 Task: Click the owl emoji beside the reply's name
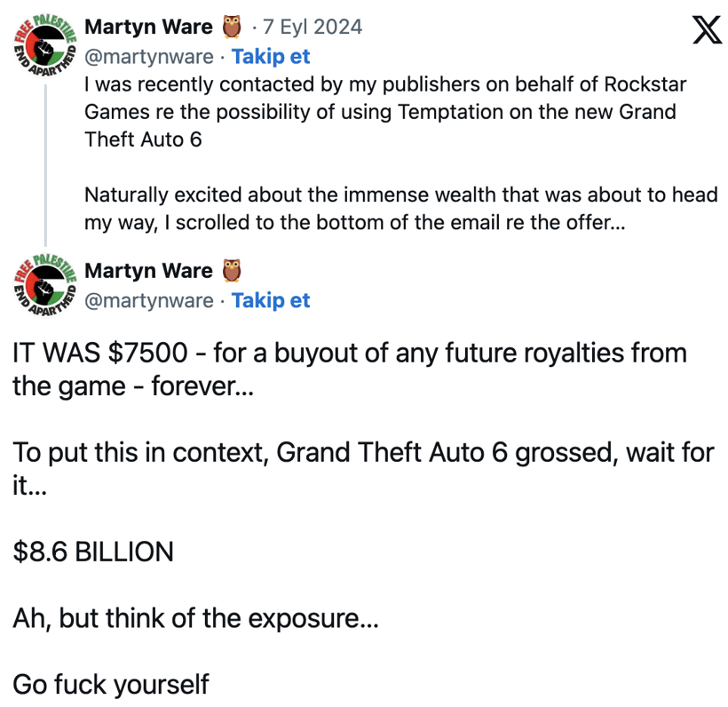pos(231,270)
